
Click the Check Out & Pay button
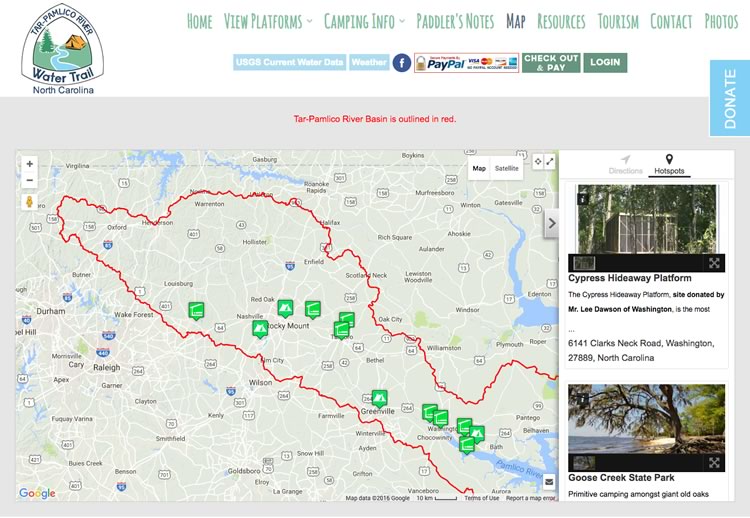(x=551, y=63)
